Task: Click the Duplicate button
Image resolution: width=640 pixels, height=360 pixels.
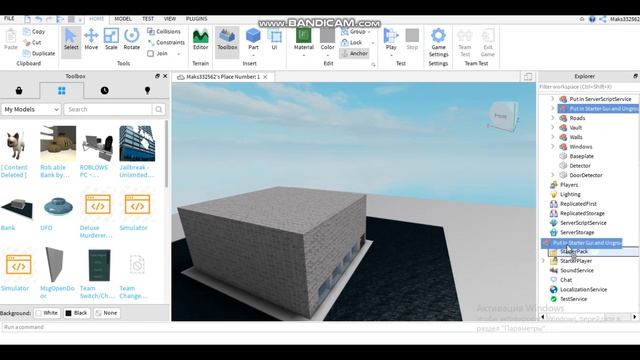Action: [39, 53]
